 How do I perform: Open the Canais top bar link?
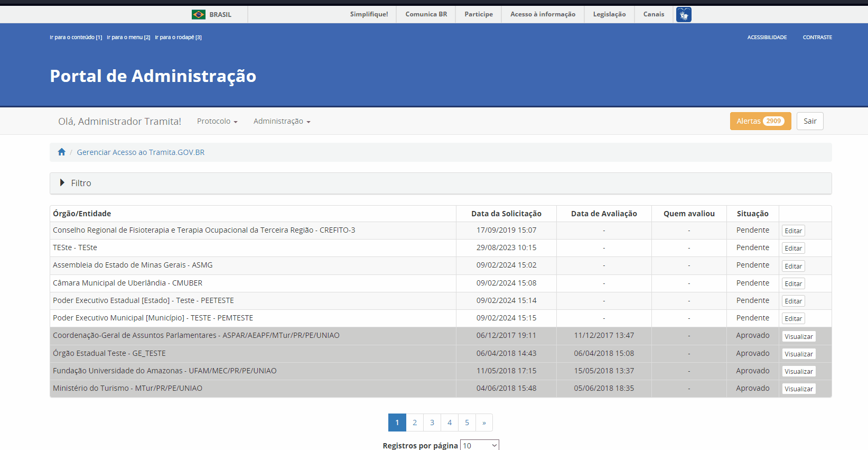(x=654, y=14)
